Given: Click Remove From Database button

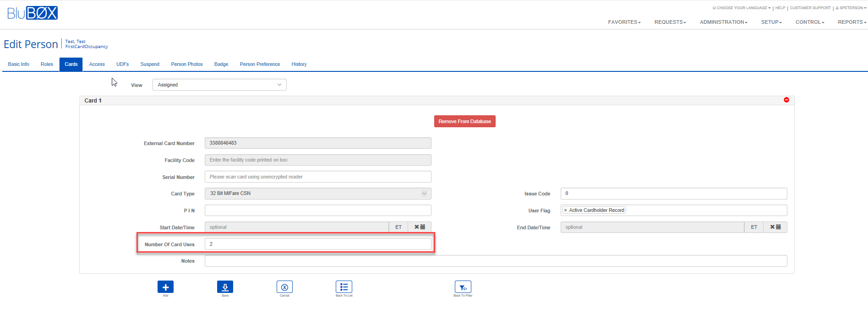Looking at the screenshot, I should [x=464, y=121].
